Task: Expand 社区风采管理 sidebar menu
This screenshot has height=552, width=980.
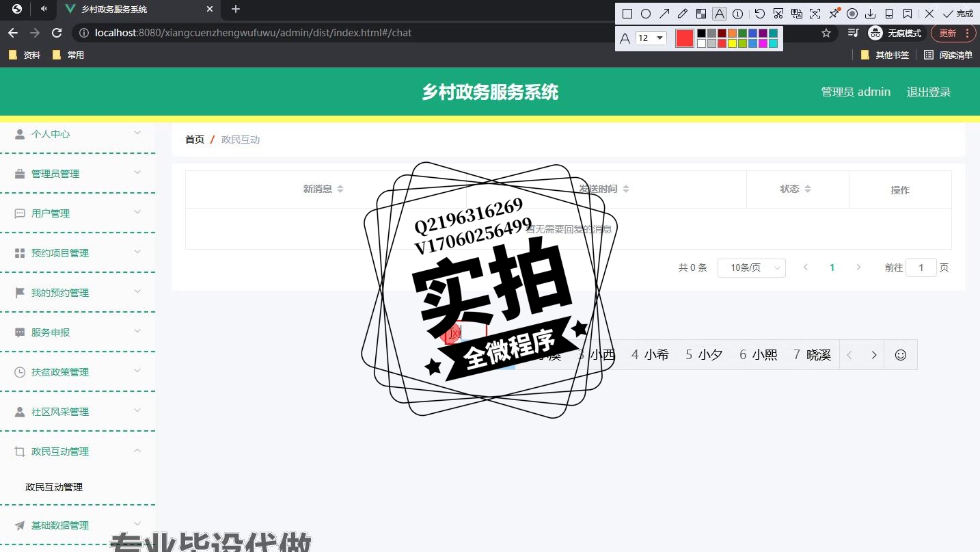Action: (78, 412)
